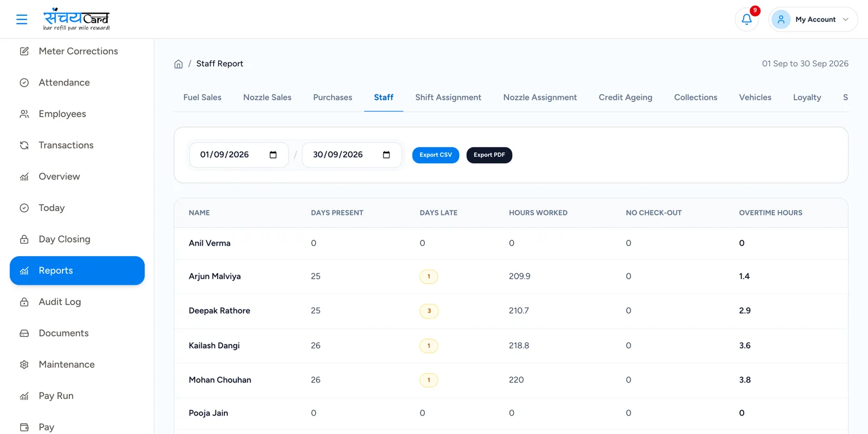Click Kailash Dangi's hours worked 218.8
The image size is (868, 434).
pyautogui.click(x=519, y=346)
